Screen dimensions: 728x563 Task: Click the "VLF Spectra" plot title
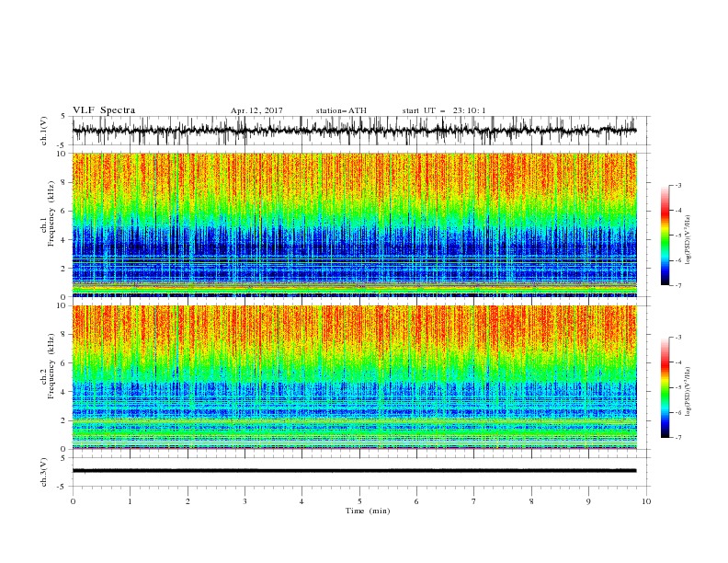(104, 110)
